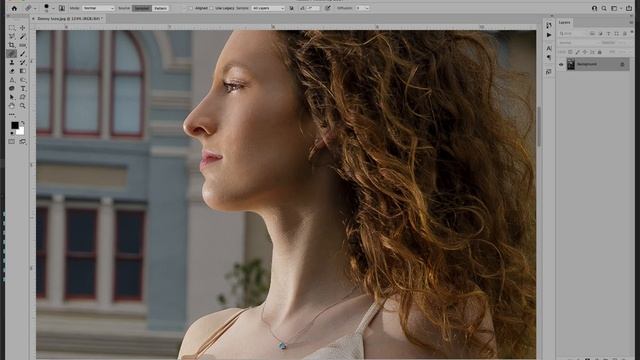Viewport: 640px width, 360px height.
Task: Select the Move tool
Action: click(22, 28)
